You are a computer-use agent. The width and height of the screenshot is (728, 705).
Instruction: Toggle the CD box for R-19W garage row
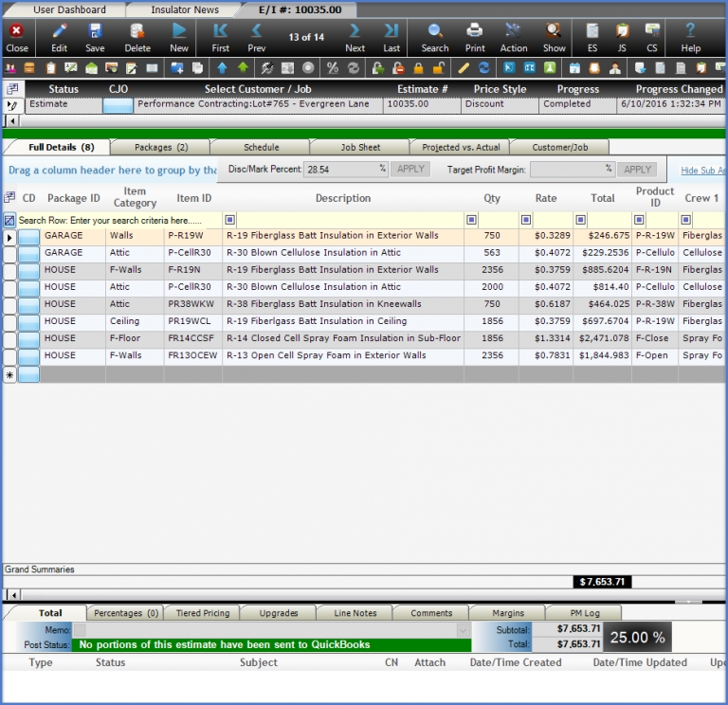[x=28, y=236]
